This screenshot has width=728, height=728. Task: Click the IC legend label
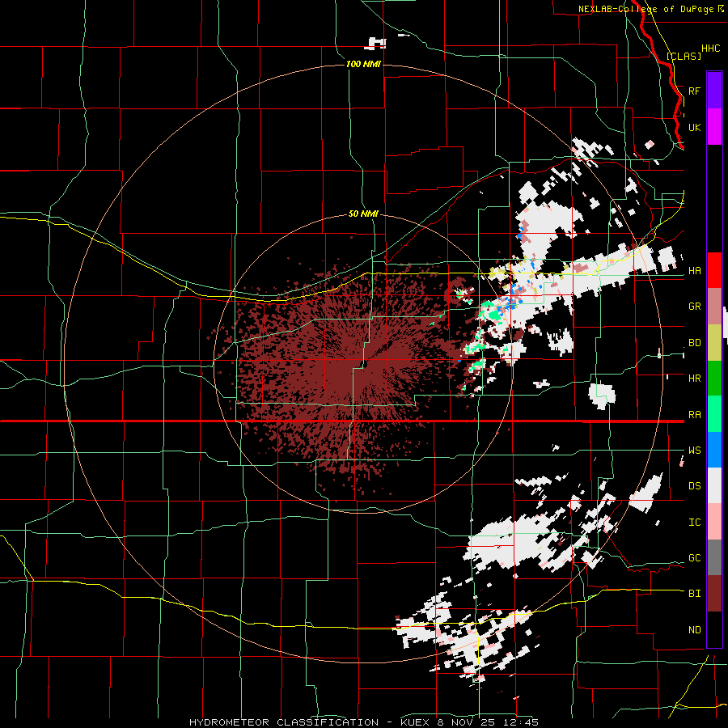pos(694,523)
